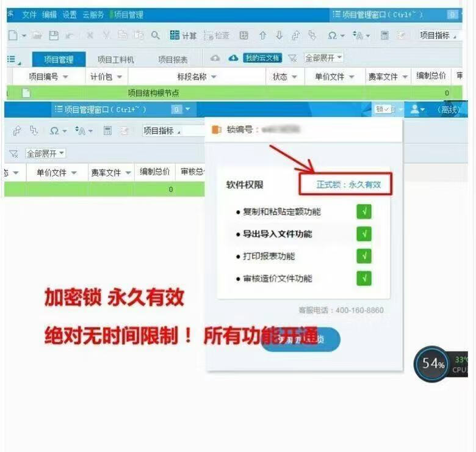Image resolution: width=476 pixels, height=452 pixels.
Task: Click the orange lock icon beside 锁编号
Action: (x=217, y=129)
